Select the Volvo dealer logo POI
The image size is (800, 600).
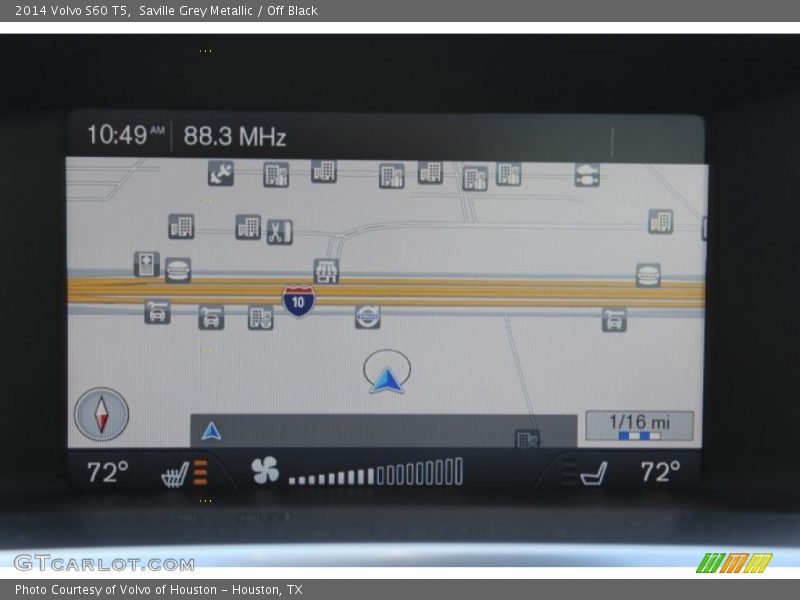click(367, 317)
